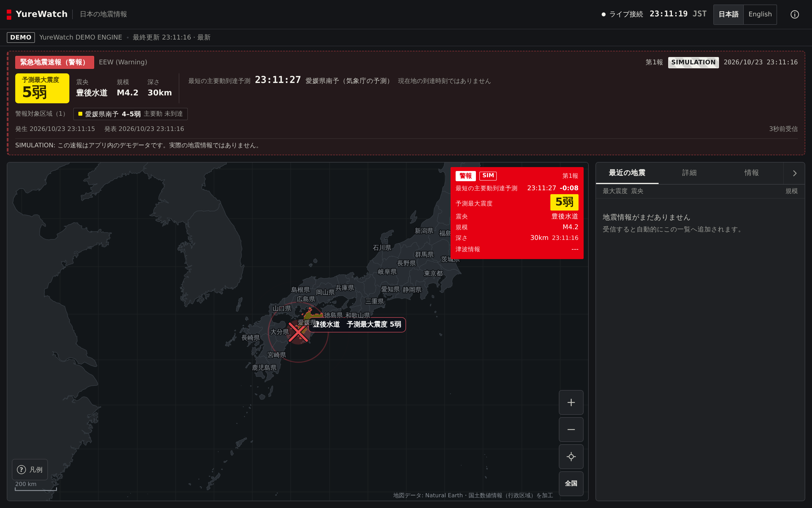Open the 詳細 tab
Viewport: 812px width, 508px height.
click(689, 173)
